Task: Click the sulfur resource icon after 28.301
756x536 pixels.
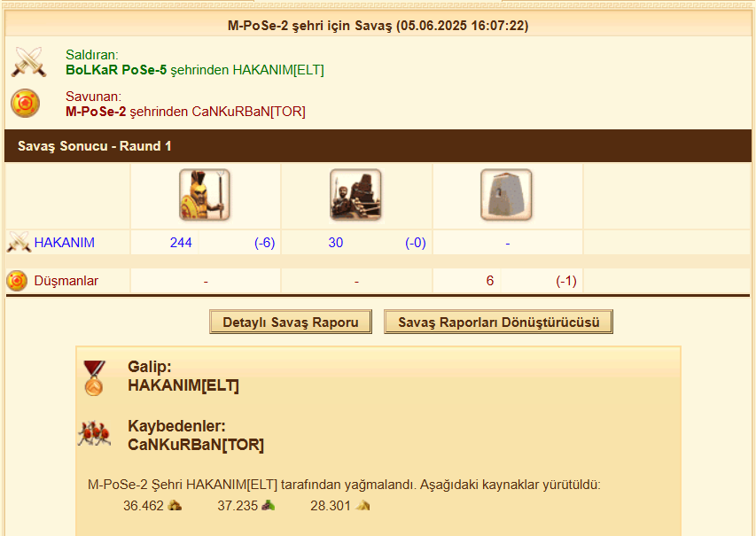Action: point(362,505)
